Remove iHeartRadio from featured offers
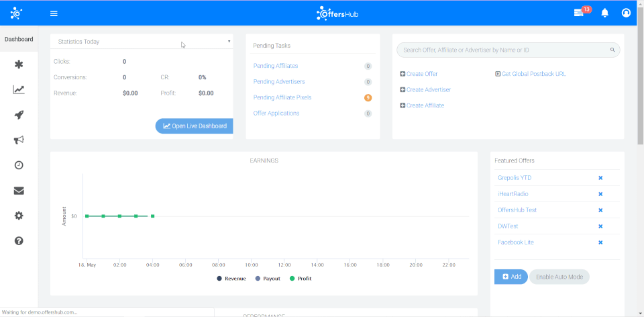This screenshot has height=317, width=644. point(600,194)
